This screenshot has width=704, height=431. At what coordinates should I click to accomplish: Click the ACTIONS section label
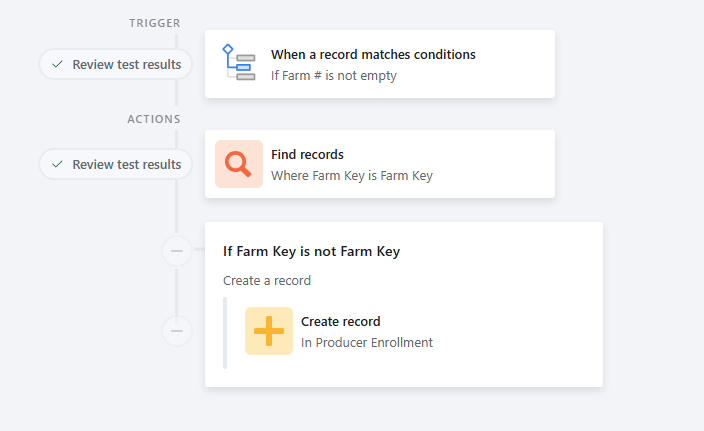pos(154,119)
